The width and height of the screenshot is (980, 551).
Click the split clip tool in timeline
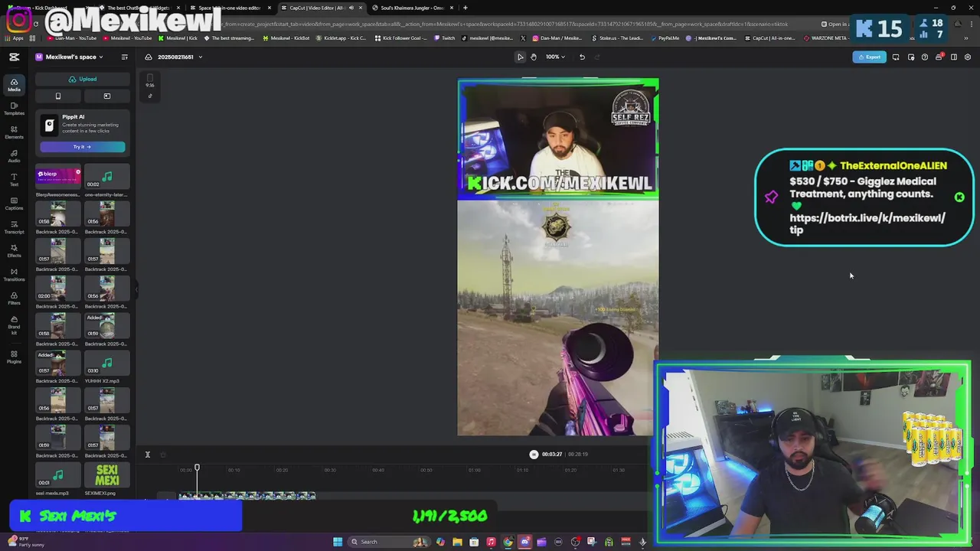coord(148,455)
